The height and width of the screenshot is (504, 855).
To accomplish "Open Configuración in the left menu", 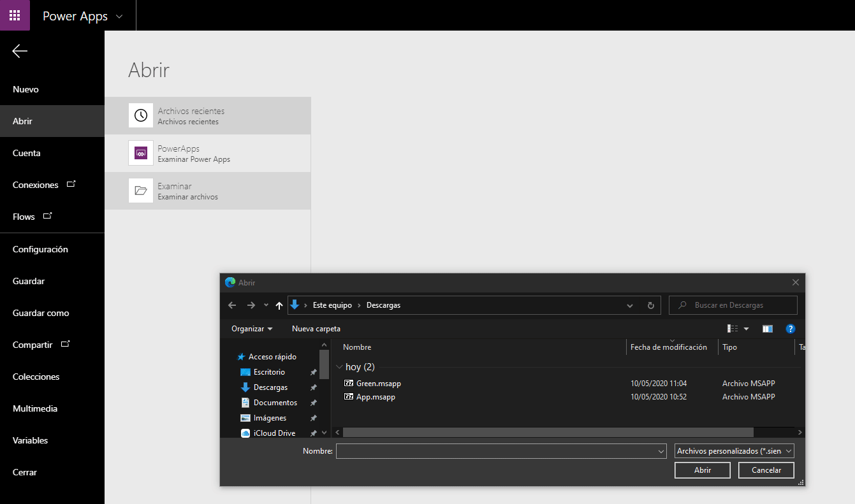I will pos(40,249).
